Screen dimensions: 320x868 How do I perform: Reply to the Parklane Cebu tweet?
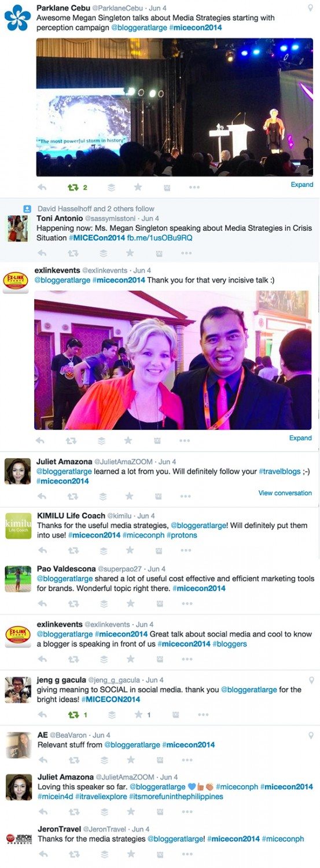point(42,187)
